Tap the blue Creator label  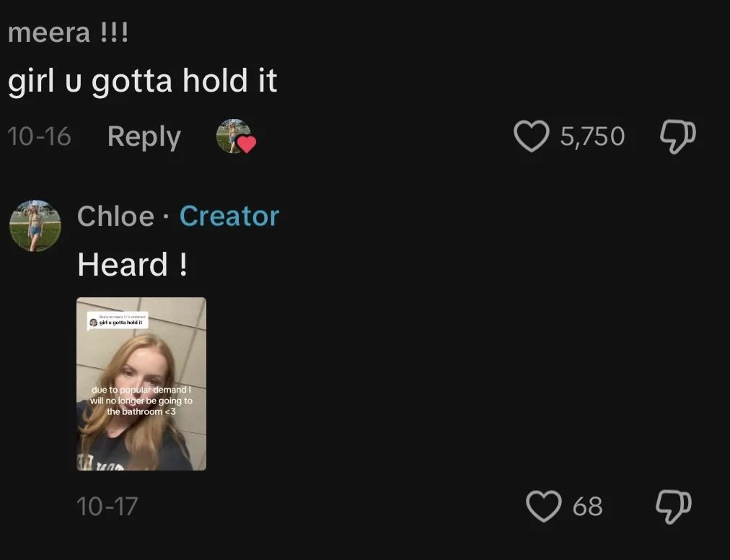click(x=229, y=216)
